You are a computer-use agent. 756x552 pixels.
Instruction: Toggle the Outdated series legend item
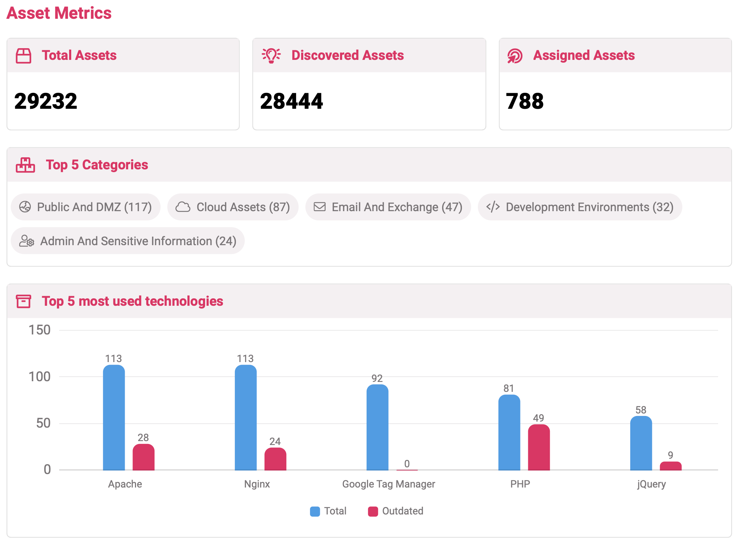pos(402,511)
